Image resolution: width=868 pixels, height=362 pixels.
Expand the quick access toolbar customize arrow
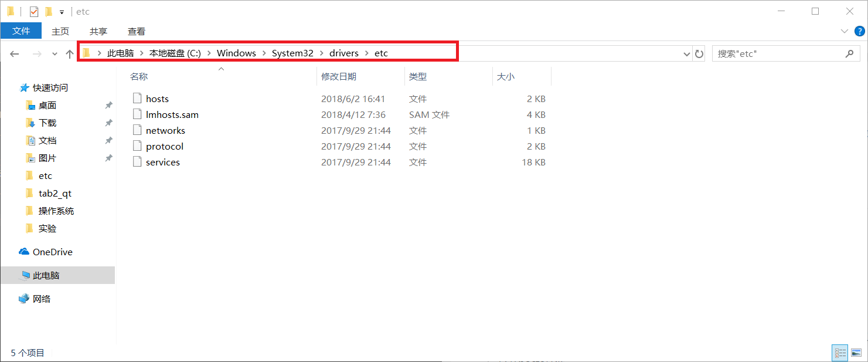(61, 11)
